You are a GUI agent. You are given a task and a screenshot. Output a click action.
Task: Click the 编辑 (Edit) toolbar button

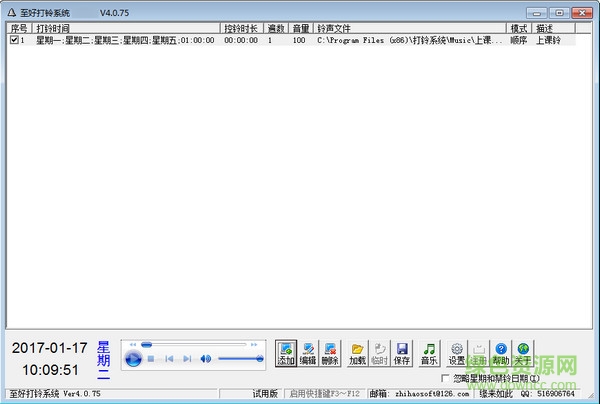[308, 354]
